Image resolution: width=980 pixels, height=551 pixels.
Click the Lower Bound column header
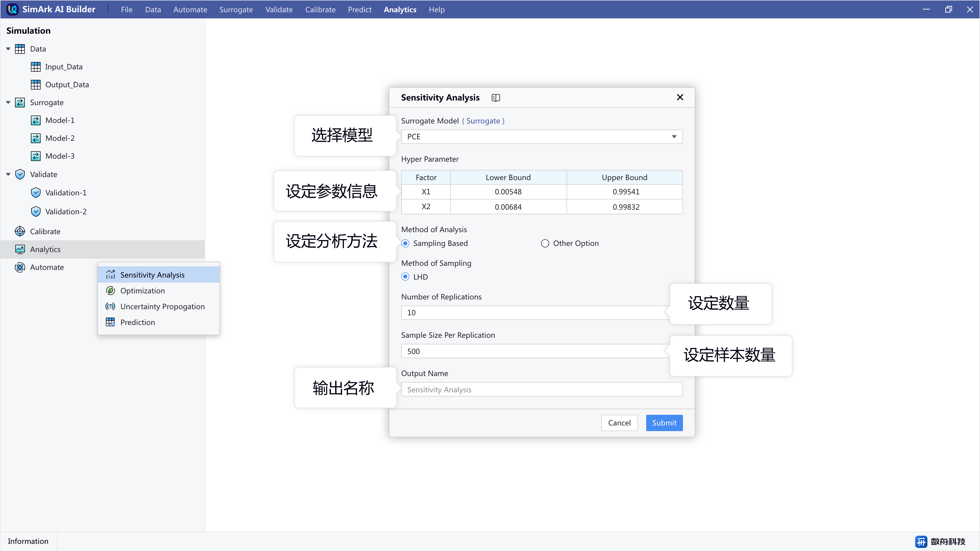pyautogui.click(x=508, y=177)
